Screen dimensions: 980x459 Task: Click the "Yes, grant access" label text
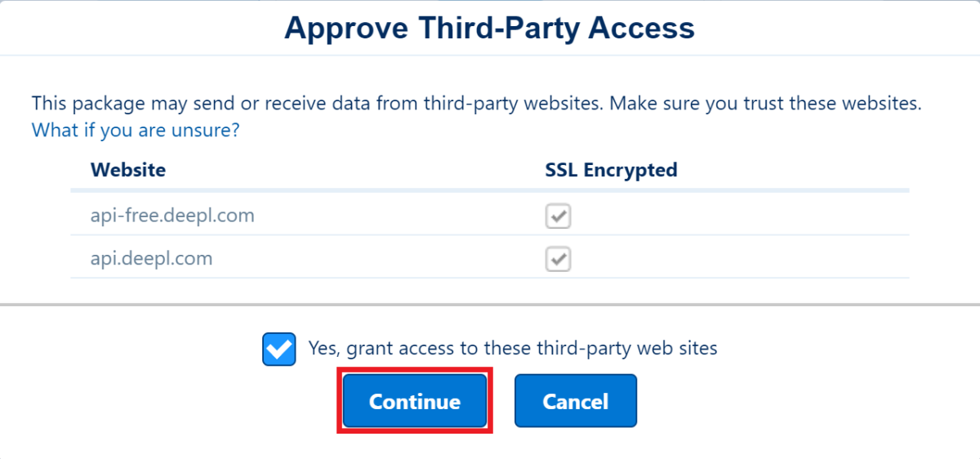pyautogui.click(x=512, y=348)
